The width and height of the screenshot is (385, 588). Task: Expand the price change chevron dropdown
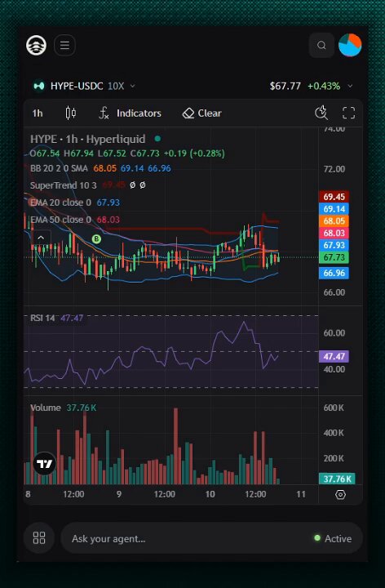[x=350, y=87]
